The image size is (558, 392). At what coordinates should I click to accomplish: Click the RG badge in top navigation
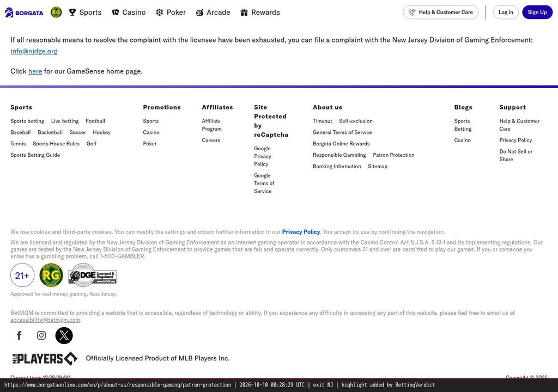click(x=56, y=13)
